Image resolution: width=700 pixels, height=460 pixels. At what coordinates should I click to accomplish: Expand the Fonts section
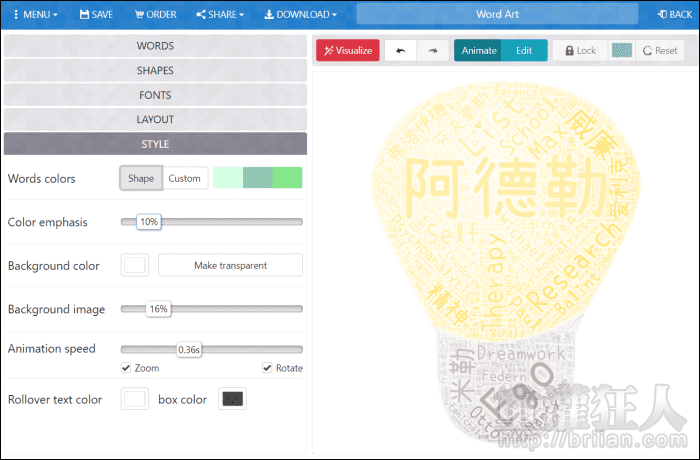[155, 95]
